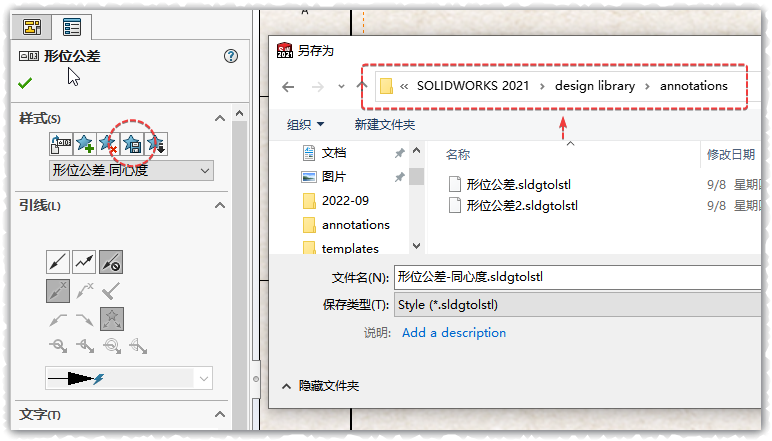Toggle the no leader option
Image resolution: width=772 pixels, height=441 pixels.
click(110, 262)
